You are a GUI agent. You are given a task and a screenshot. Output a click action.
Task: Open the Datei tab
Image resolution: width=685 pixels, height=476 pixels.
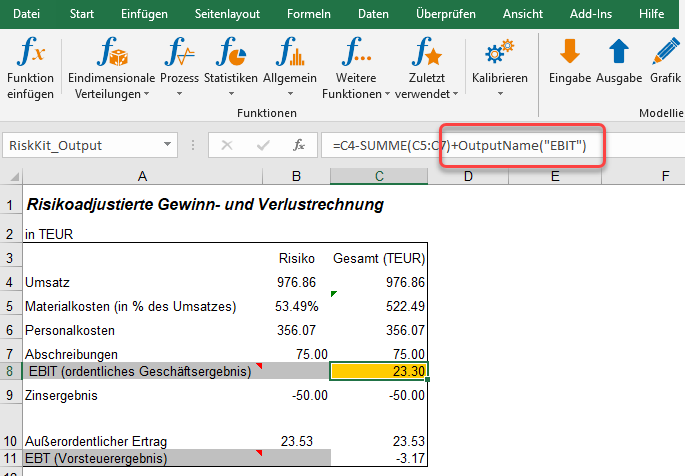pos(26,14)
